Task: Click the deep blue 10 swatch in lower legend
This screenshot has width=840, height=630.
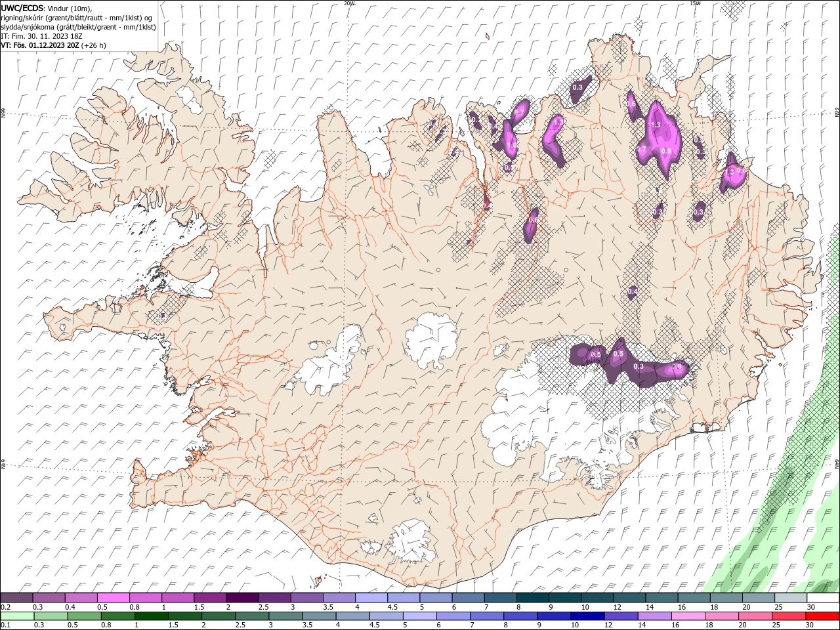Action: coord(587,616)
